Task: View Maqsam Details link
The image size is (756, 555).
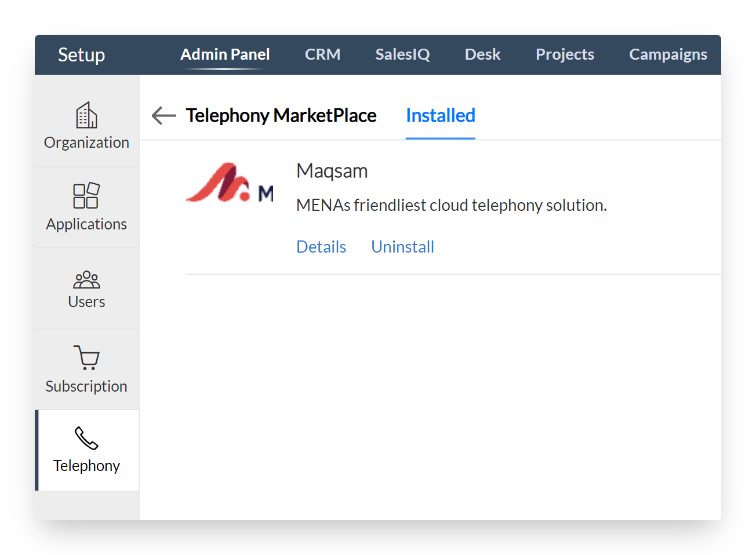Action: pyautogui.click(x=321, y=247)
